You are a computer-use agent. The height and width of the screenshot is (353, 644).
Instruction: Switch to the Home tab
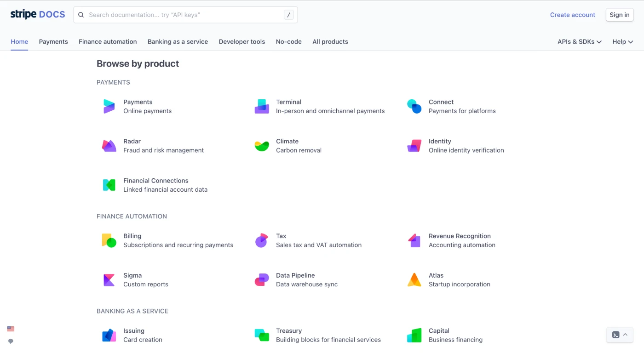pos(19,41)
